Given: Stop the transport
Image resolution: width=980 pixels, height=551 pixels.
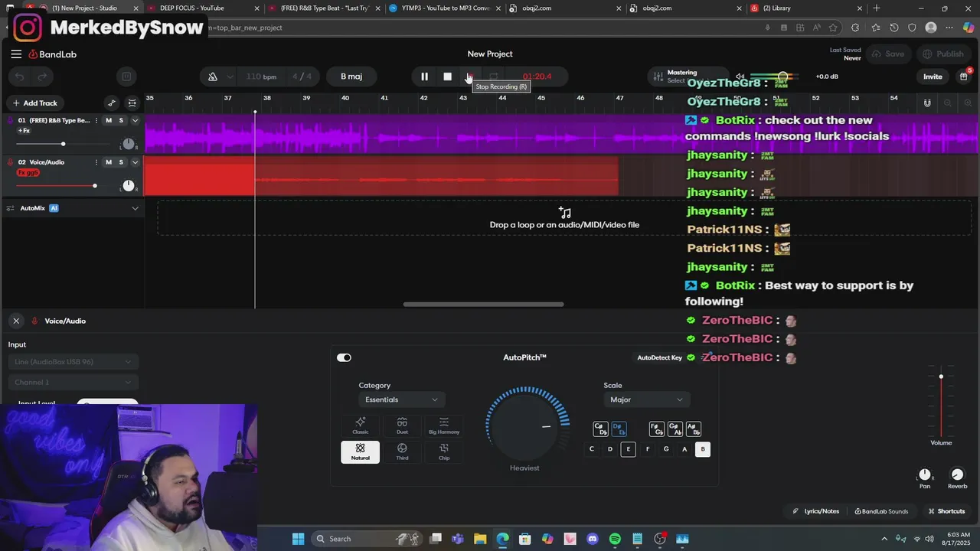Looking at the screenshot, I should tap(448, 77).
